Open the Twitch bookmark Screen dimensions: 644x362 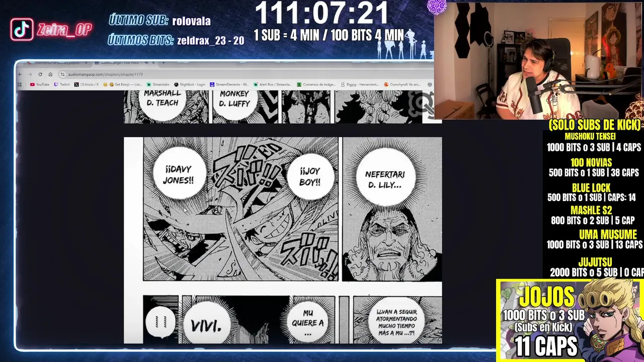[62, 84]
